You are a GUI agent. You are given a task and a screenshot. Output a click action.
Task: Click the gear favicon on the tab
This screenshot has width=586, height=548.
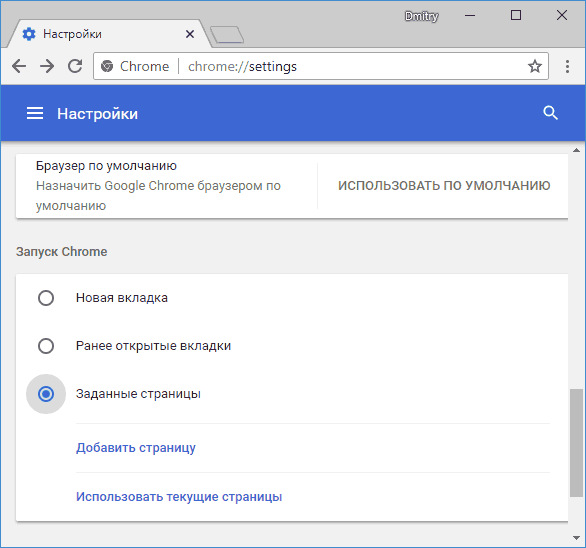29,34
